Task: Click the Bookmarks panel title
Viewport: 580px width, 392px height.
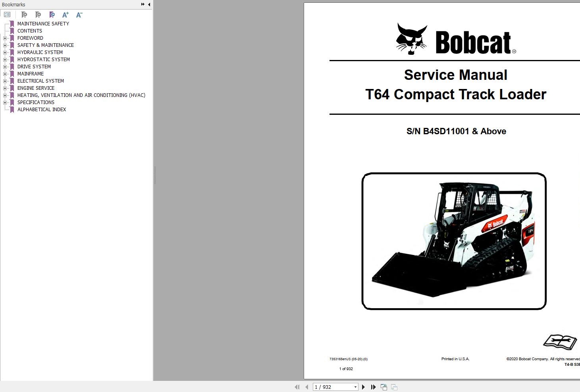Action: (x=13, y=4)
